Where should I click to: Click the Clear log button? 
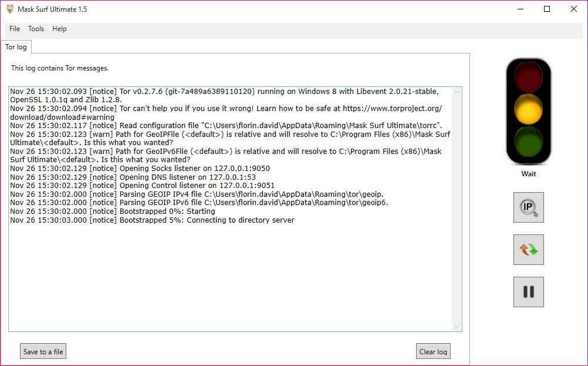(433, 351)
